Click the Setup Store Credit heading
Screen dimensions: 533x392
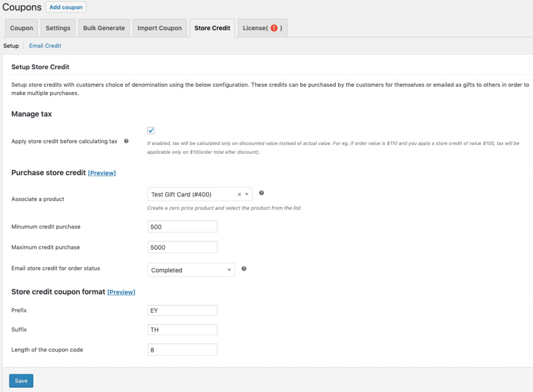tap(41, 67)
